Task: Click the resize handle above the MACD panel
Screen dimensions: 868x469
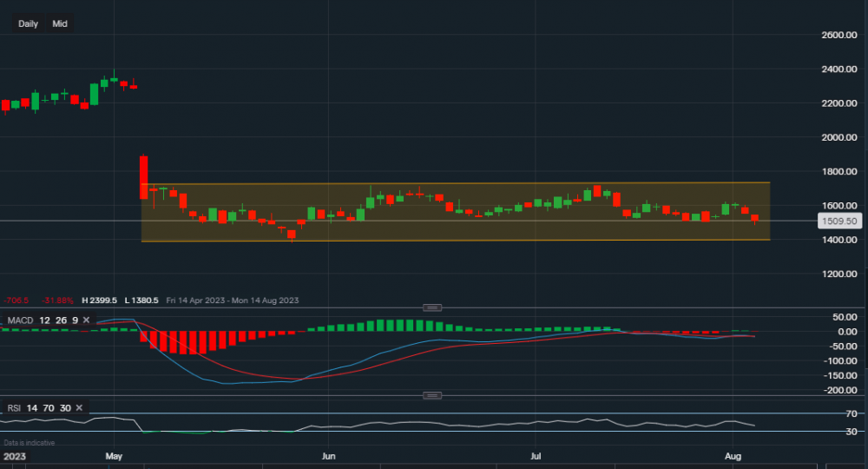Action: point(432,307)
